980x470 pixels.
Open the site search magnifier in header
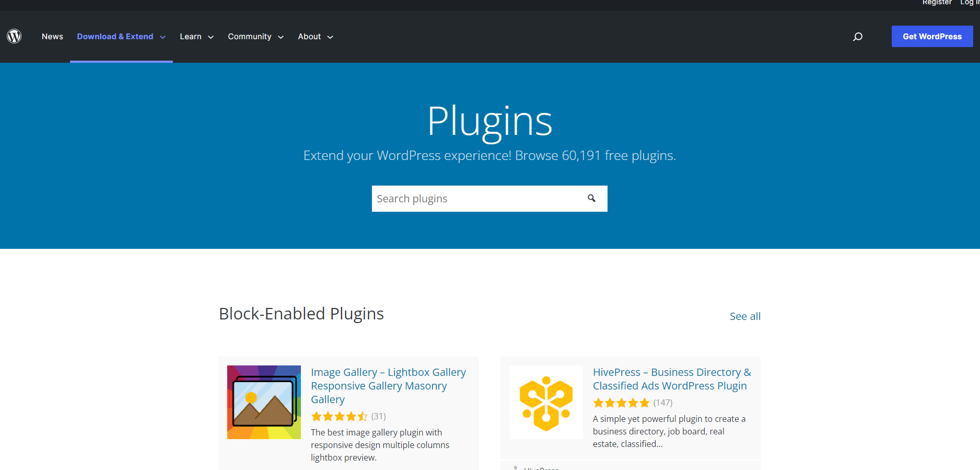coord(858,37)
